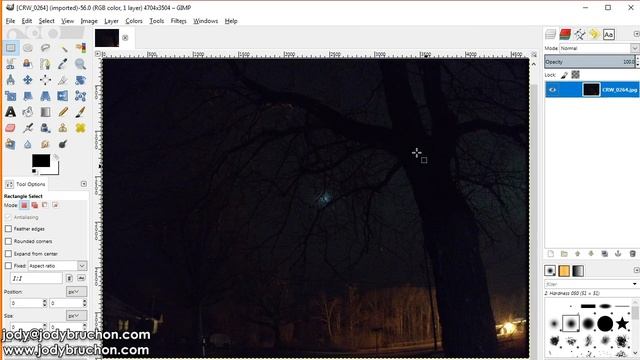Select the Paintbrush tool
The height and width of the screenshot is (360, 640).
coord(80,112)
